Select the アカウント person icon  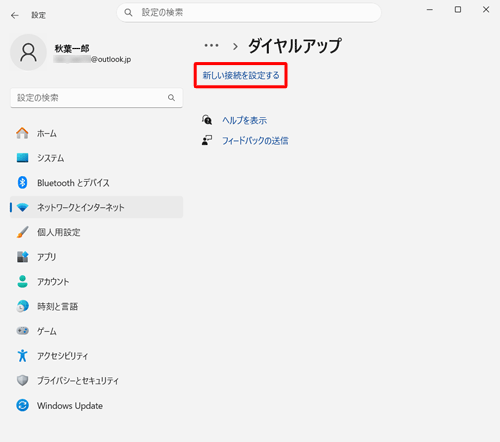pos(22,281)
